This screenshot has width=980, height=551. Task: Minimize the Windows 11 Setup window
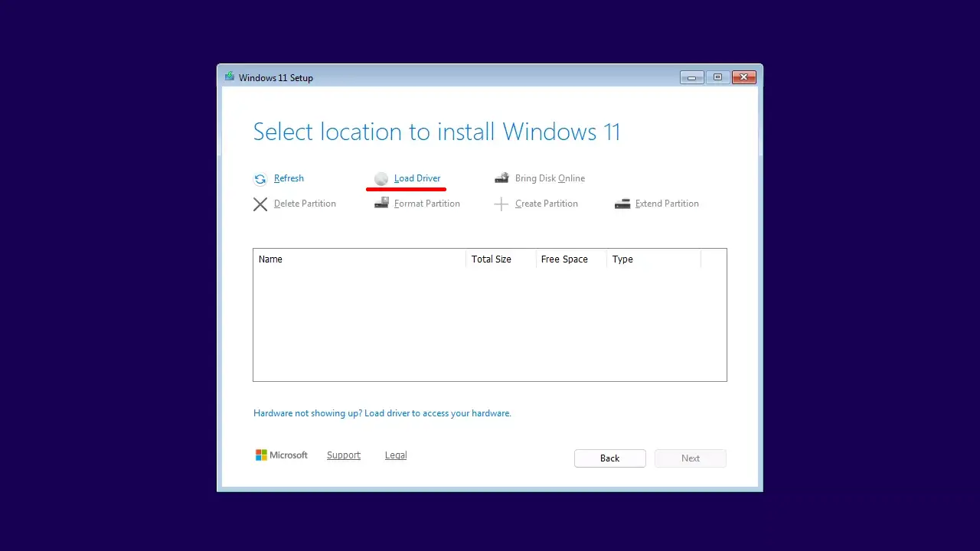(x=692, y=77)
